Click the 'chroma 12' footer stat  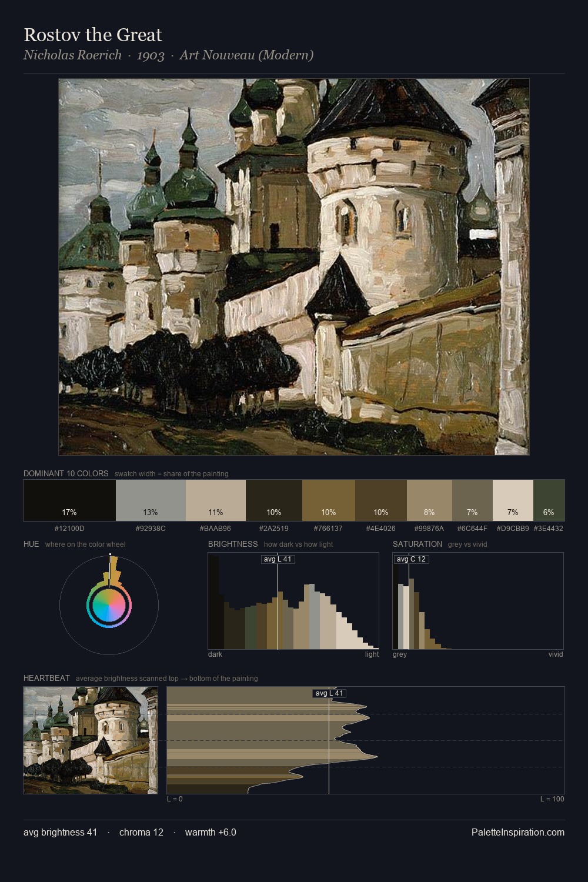pos(141,832)
